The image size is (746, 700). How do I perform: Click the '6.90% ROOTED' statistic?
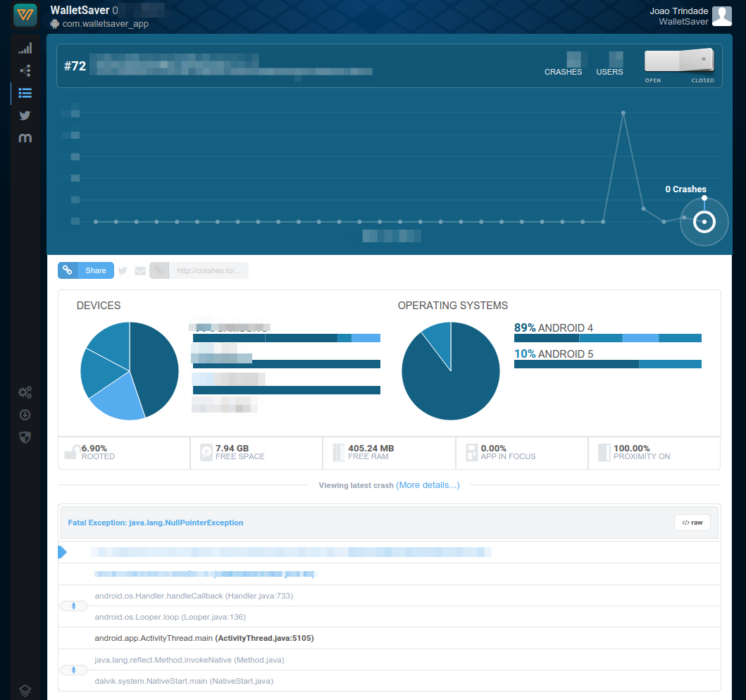(124, 453)
